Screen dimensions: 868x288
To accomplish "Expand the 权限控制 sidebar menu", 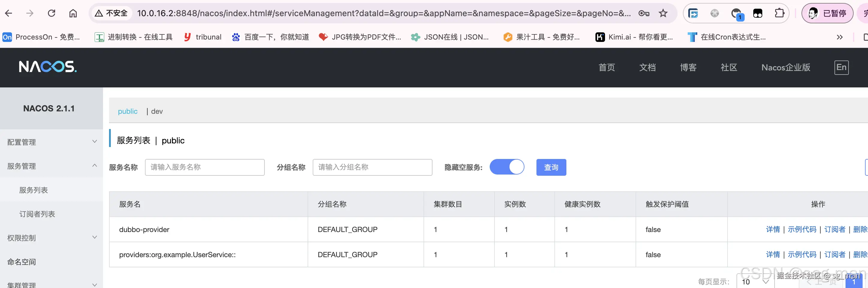I will [x=52, y=238].
